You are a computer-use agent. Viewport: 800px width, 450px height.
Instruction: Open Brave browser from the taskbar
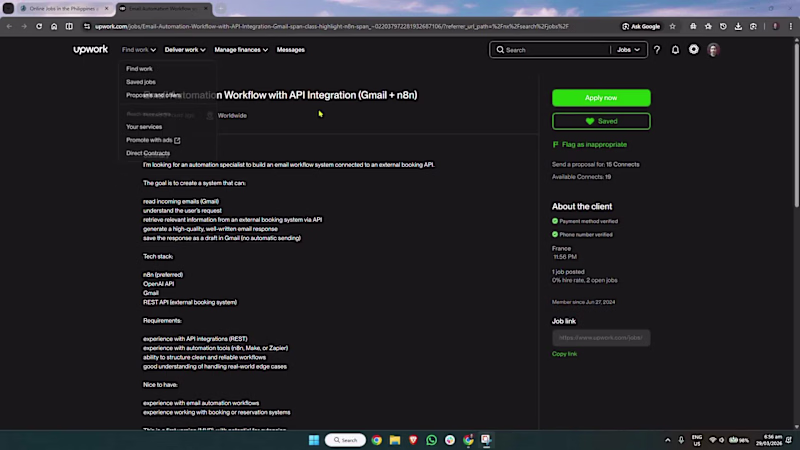pos(413,440)
